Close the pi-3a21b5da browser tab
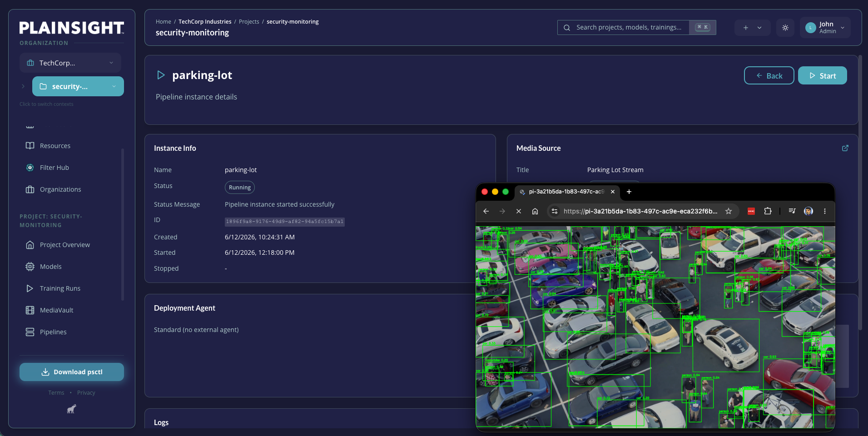868x436 pixels. pyautogui.click(x=613, y=192)
